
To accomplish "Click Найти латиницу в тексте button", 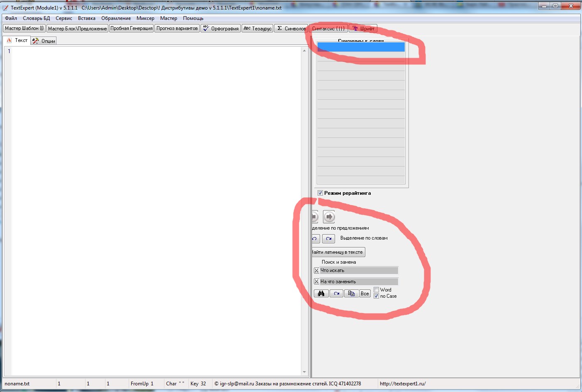I will (338, 252).
